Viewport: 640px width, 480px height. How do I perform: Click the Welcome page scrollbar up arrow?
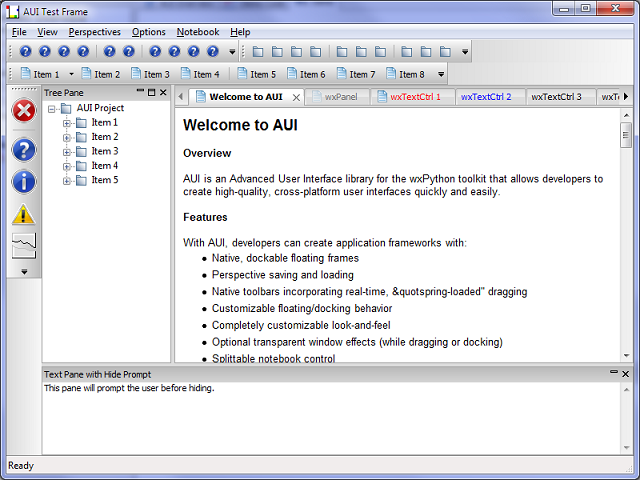626,116
